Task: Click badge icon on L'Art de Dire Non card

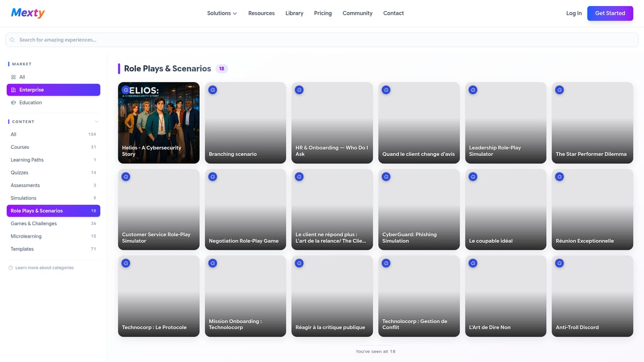Action: click(473, 263)
